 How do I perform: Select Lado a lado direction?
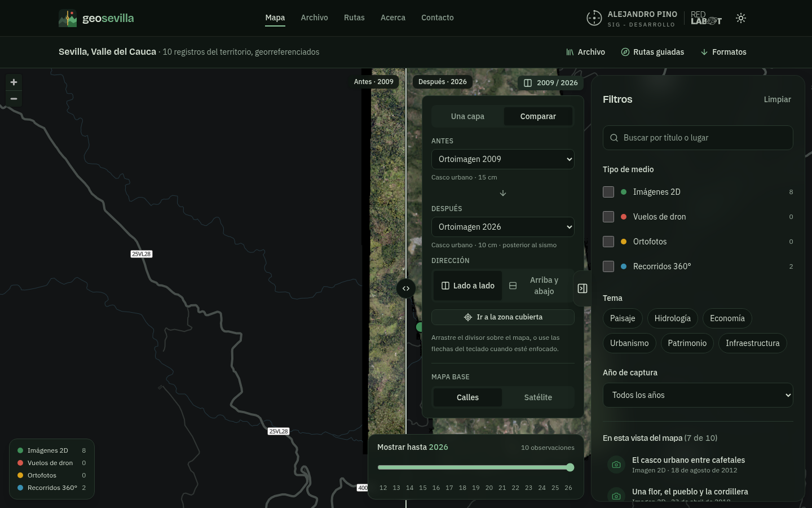pos(467,286)
